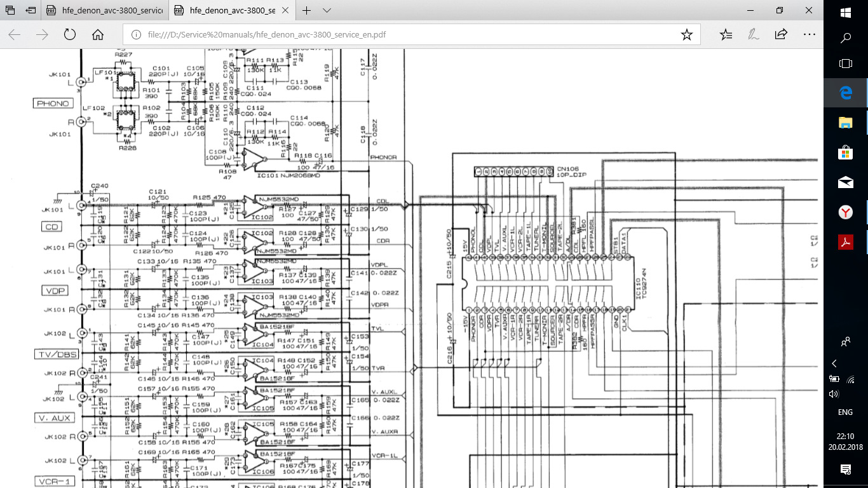Image resolution: width=868 pixels, height=488 pixels.
Task: Open the volume control in the tray
Action: click(x=834, y=394)
